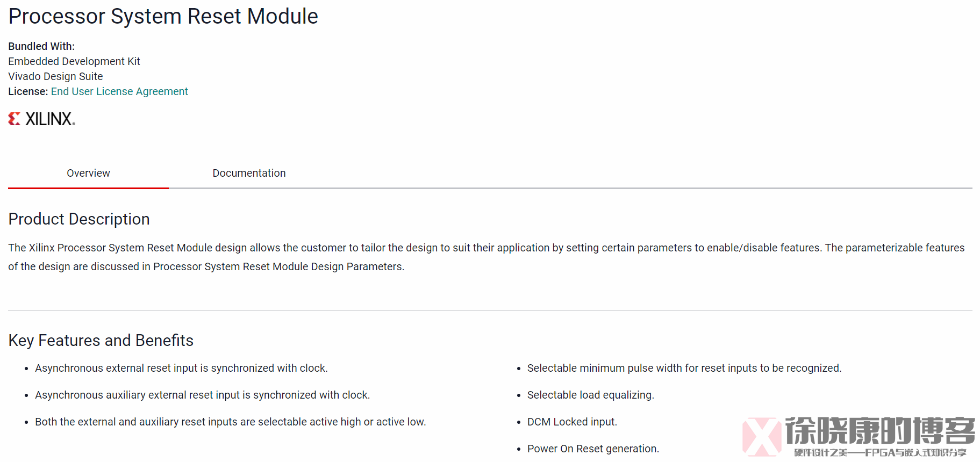Click Embedded Development Kit text
980x462 pixels.
click(74, 61)
